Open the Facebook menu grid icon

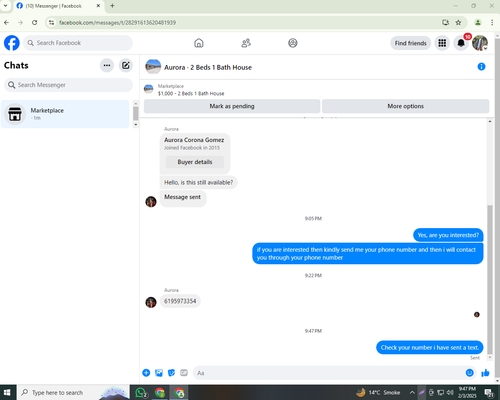442,43
